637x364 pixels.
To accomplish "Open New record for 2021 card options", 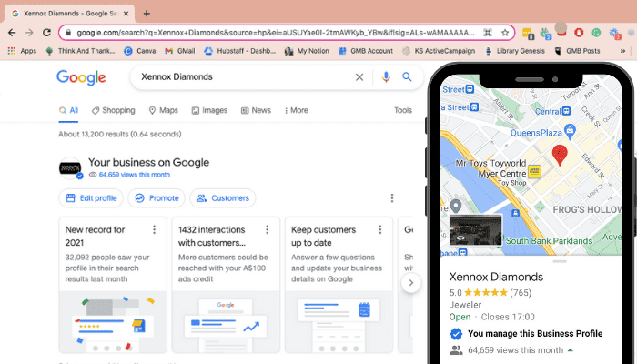I will (x=154, y=230).
